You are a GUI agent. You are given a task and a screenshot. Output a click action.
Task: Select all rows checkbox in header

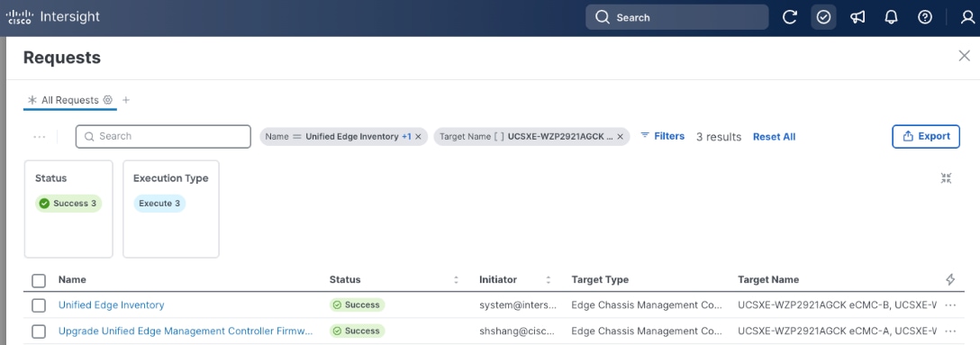pos(39,280)
